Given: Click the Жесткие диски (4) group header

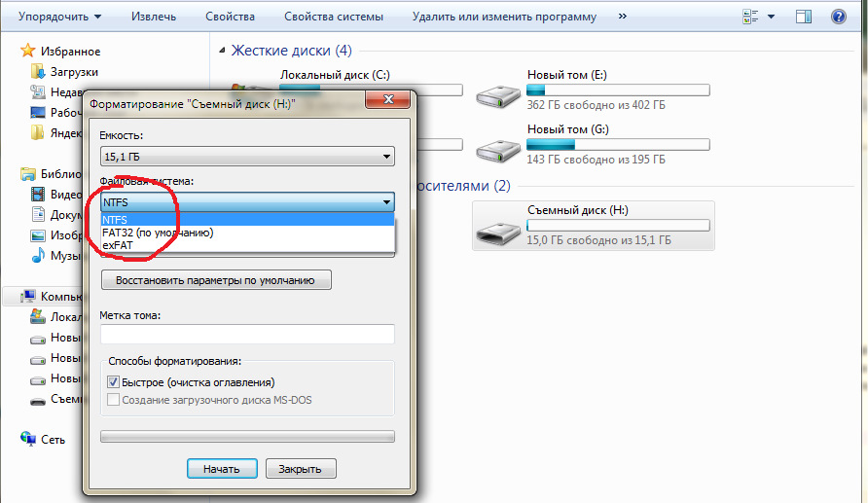Looking at the screenshot, I should click(x=291, y=51).
